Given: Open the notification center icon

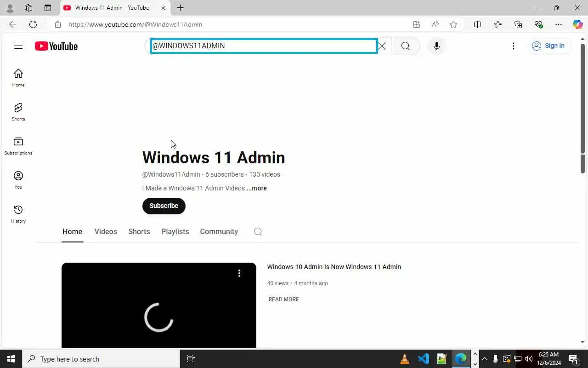Looking at the screenshot, I should point(573,359).
